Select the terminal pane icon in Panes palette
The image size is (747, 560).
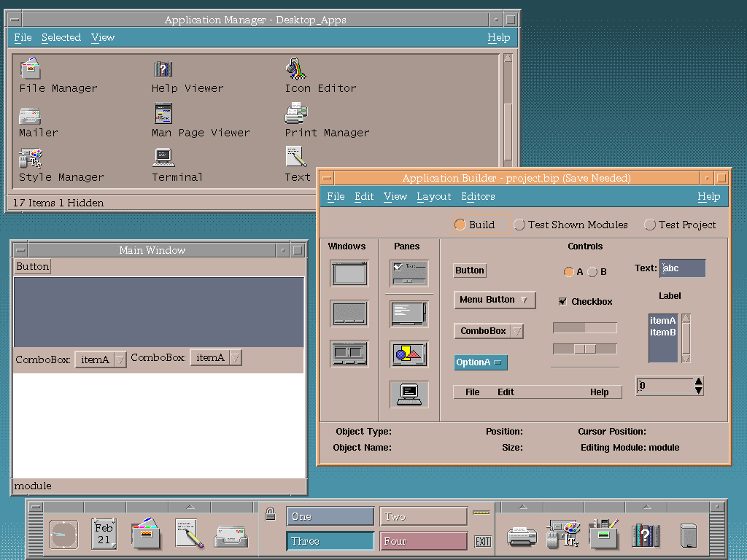pos(409,394)
